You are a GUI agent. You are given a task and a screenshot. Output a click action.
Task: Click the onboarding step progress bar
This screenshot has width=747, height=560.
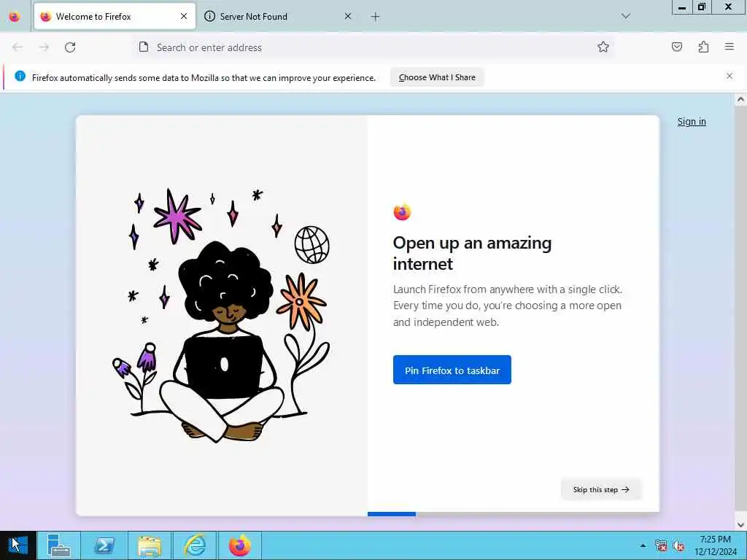coord(514,514)
